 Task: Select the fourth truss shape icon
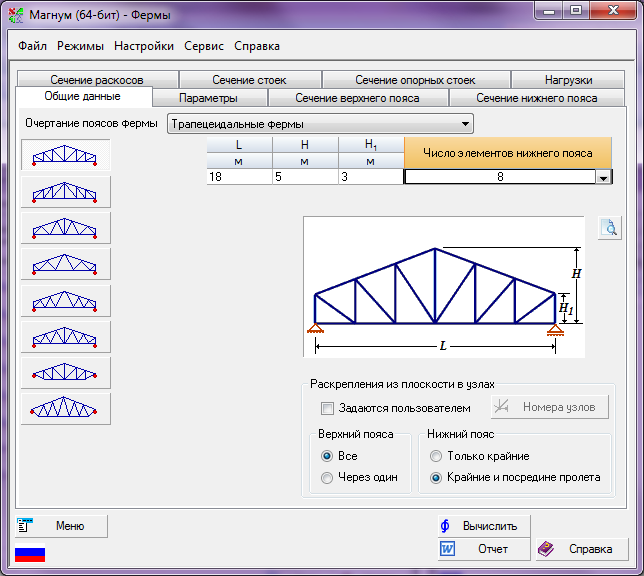tap(65, 263)
